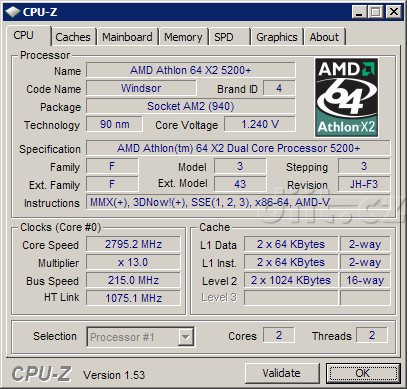407x389 pixels.
Task: Select the Core Speed value field
Action: [133, 244]
